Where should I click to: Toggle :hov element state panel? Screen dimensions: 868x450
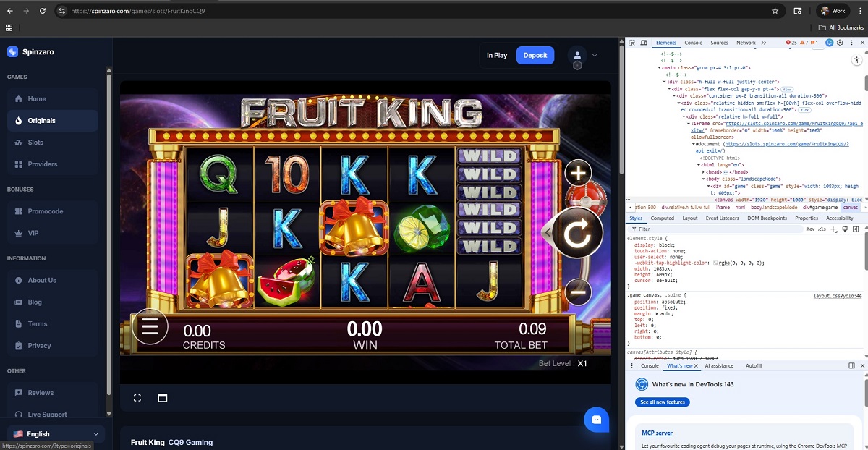810,229
